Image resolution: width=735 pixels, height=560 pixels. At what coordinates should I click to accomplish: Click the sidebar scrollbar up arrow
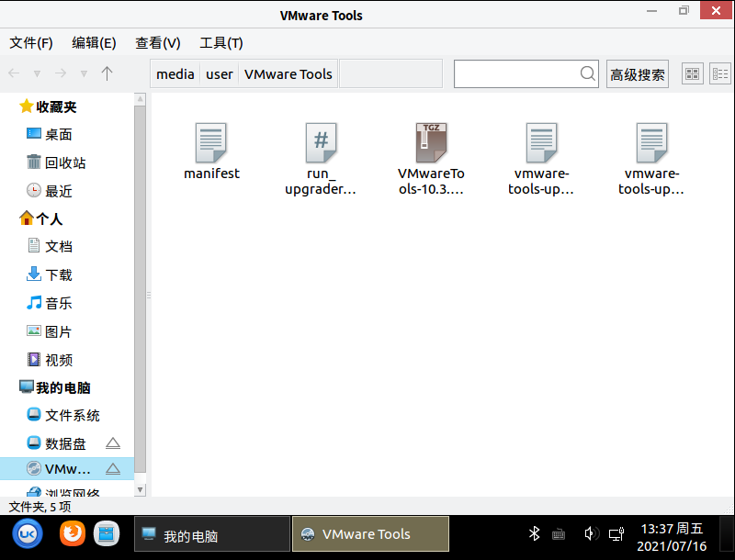point(140,99)
